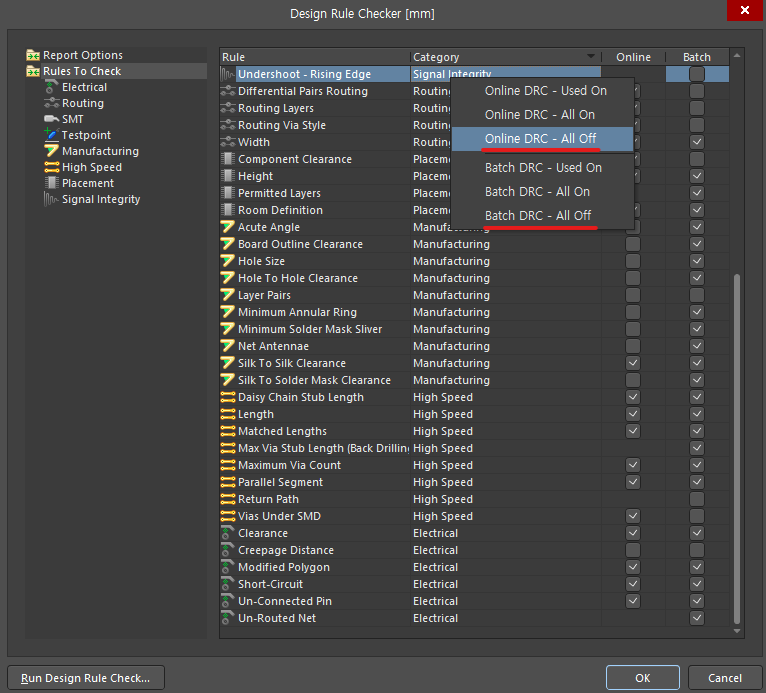Click icon beside Un-Routed Net rule
The image size is (766, 693).
point(228,618)
